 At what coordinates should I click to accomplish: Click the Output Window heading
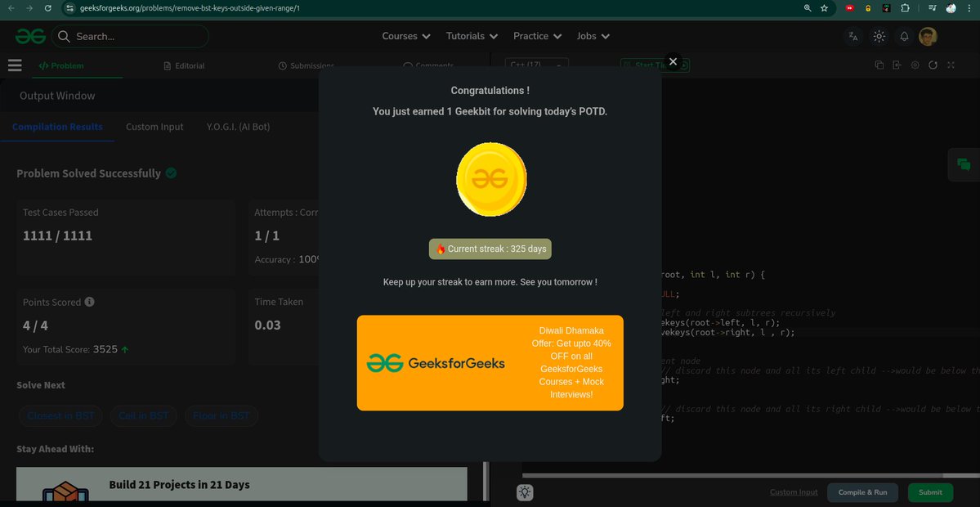point(57,96)
